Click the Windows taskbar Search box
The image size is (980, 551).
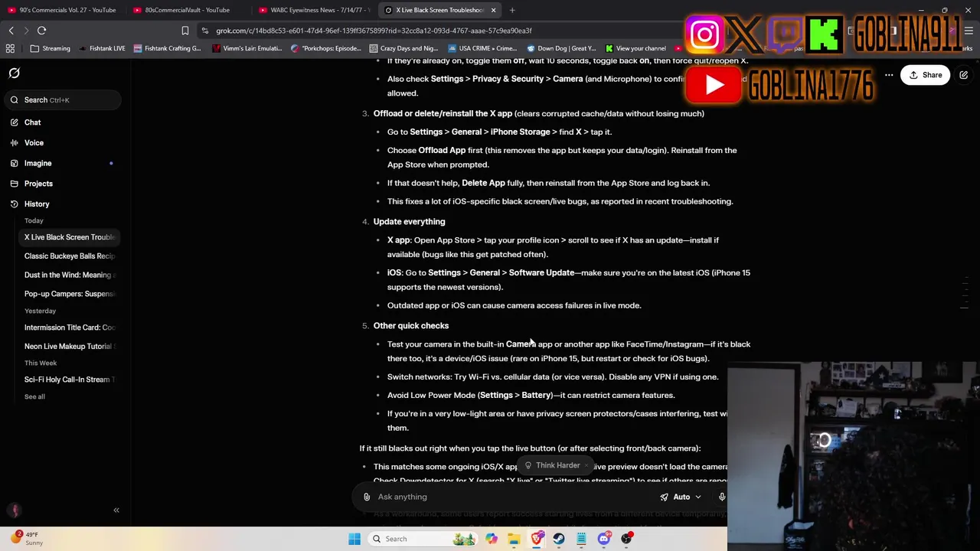[421, 539]
